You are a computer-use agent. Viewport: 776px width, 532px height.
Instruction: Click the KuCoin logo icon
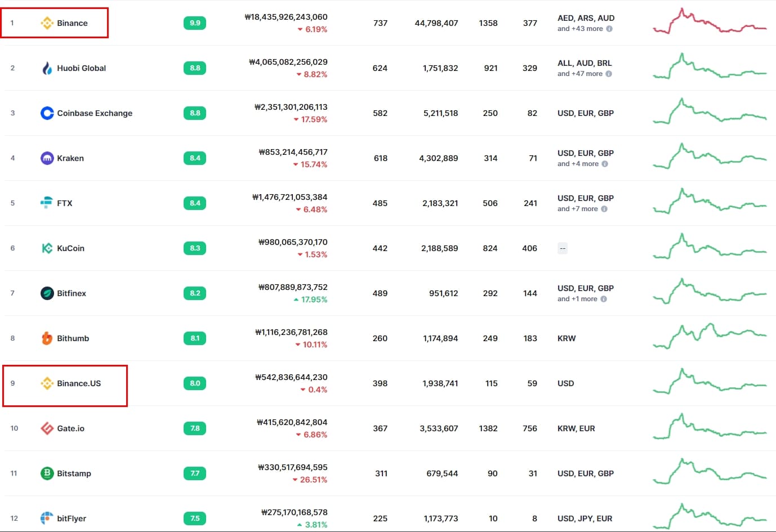47,248
